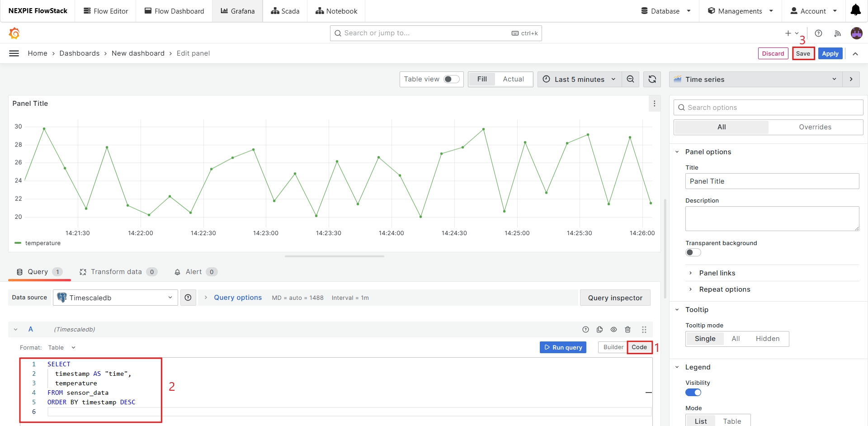Open the Managements dropdown menu
This screenshot has height=426, width=868.
point(740,11)
